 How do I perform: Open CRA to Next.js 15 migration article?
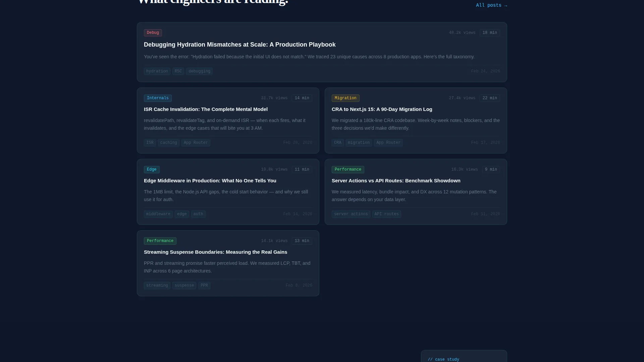pyautogui.click(x=382, y=109)
